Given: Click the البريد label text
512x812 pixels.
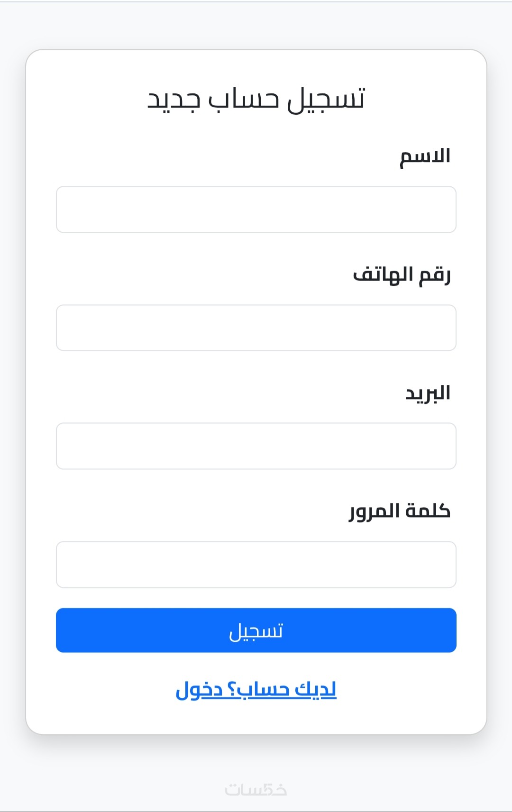Looking at the screenshot, I should [x=428, y=393].
